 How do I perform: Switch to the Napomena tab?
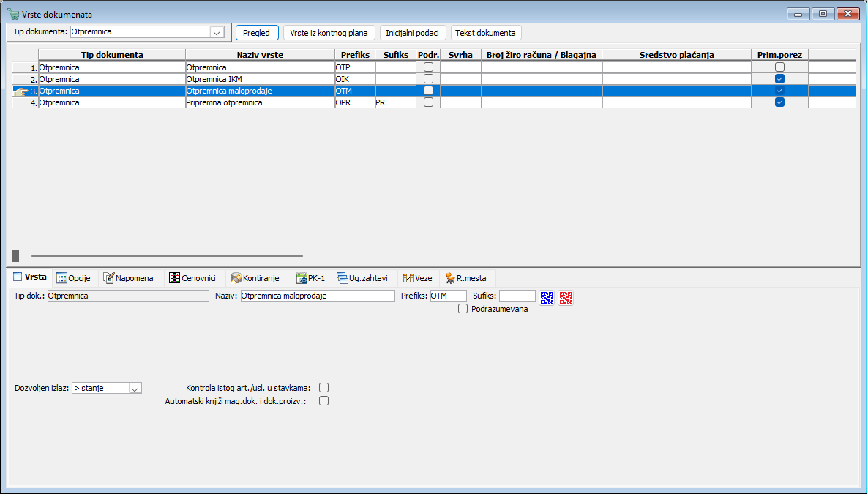pos(128,278)
